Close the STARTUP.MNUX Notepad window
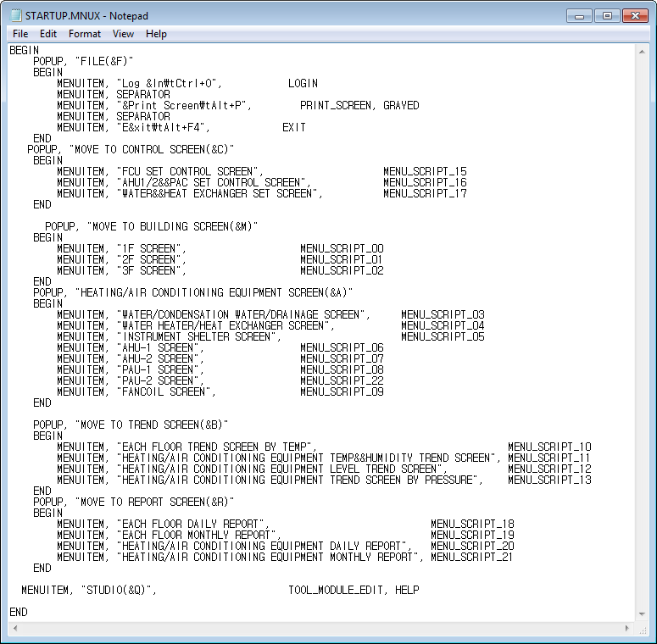The image size is (657, 644). click(635, 16)
